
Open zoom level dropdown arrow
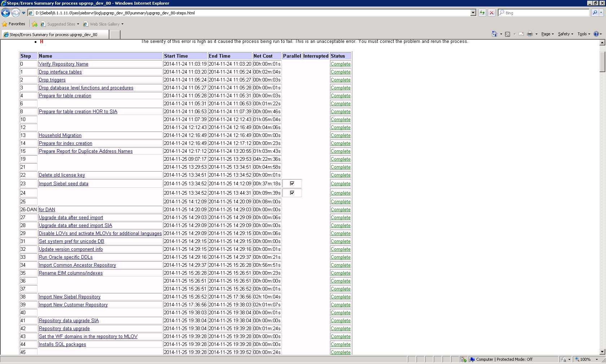597,359
